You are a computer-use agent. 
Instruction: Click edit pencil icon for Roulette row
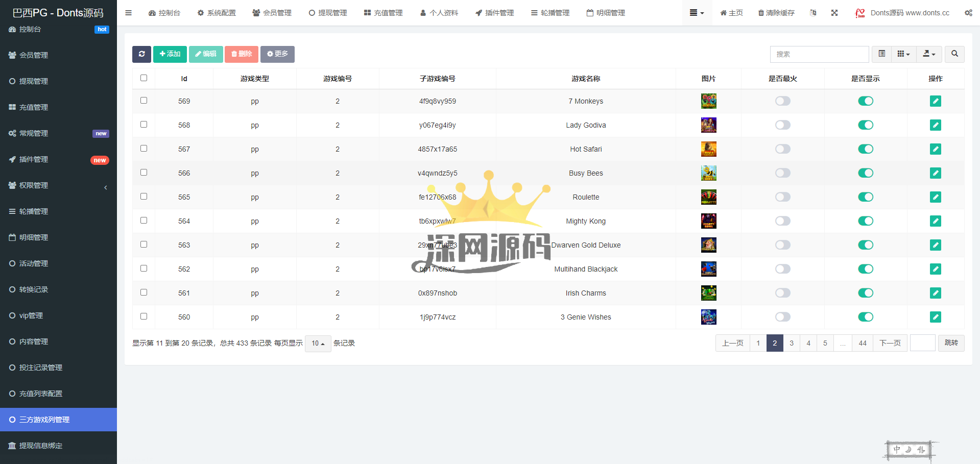[935, 197]
